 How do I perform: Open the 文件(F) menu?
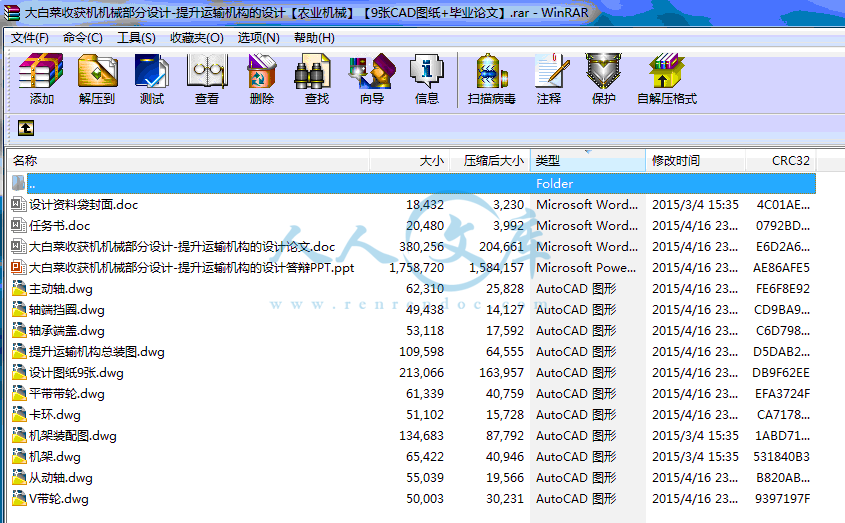[30, 38]
